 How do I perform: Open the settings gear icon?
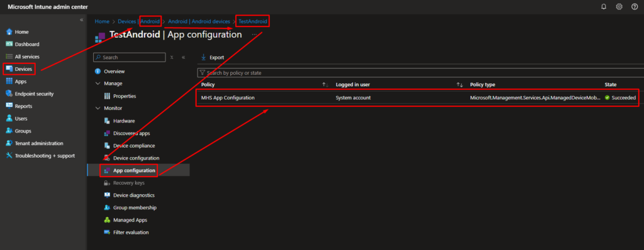(619, 7)
